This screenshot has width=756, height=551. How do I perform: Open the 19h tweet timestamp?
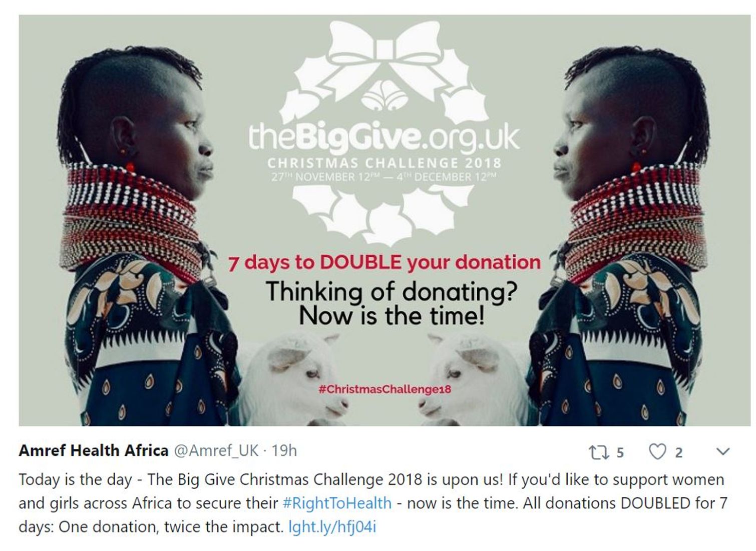pos(284,450)
